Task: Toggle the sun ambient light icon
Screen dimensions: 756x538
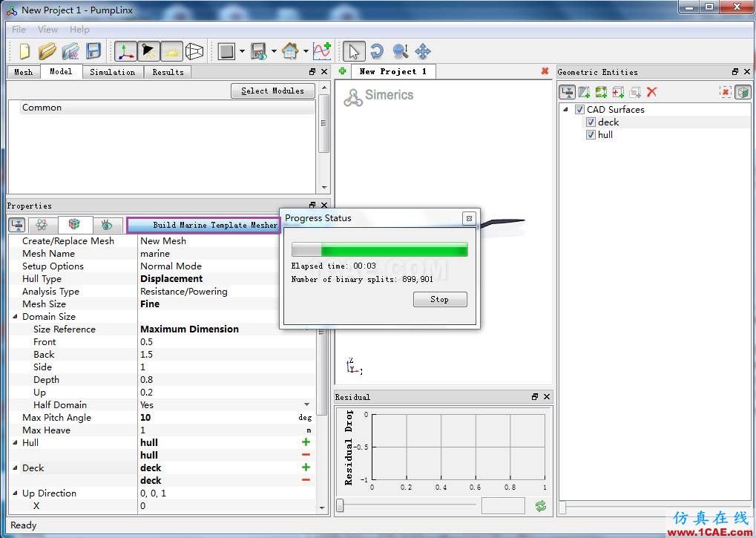Action: [171, 51]
